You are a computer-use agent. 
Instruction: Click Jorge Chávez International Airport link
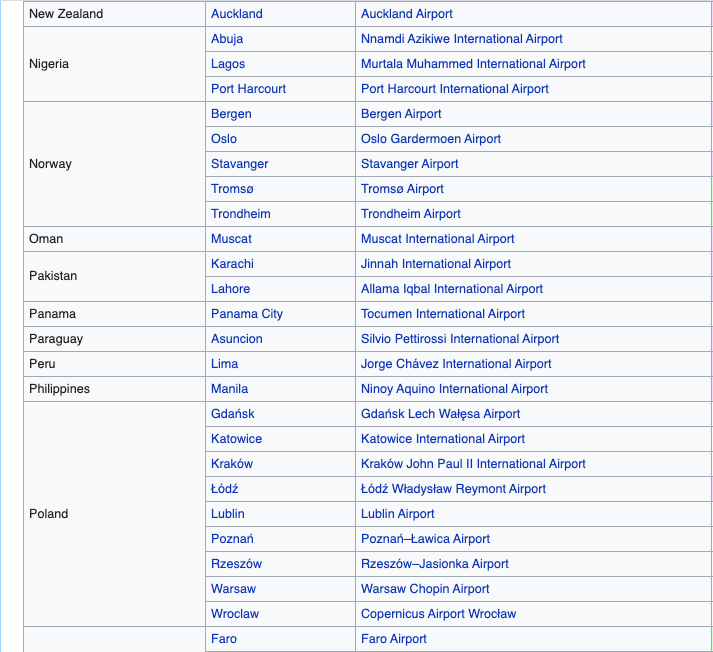click(x=455, y=364)
